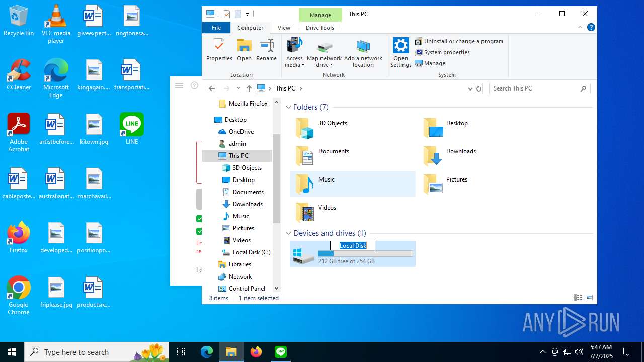Open Properties in the Computer ribbon
The image size is (644, 362).
point(219,50)
